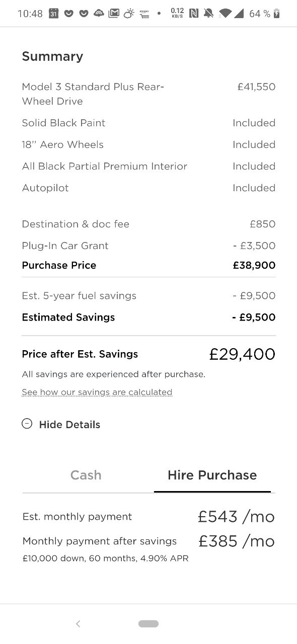
Task: Tap the 0.12 KB/s network speed indicator
Action: [x=177, y=14]
